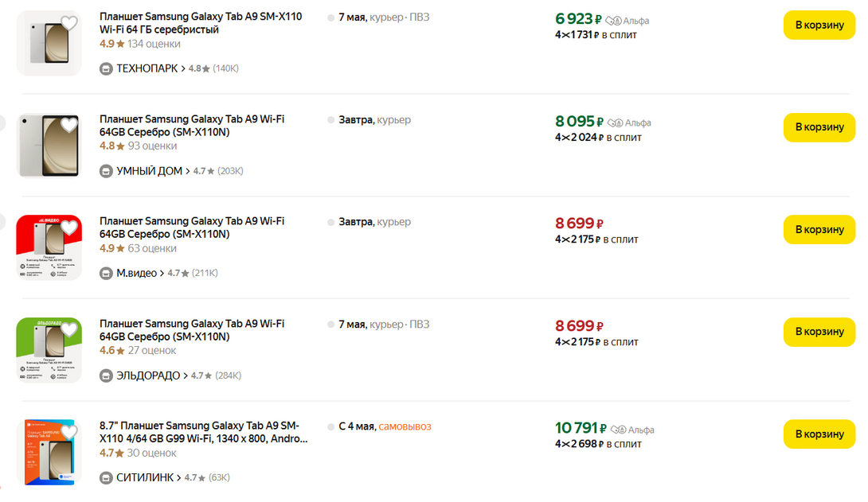This screenshot has height=502, width=868.
Task: Toggle favorite heart on ТЕХНОПАРК tablet
Action: coord(69,23)
